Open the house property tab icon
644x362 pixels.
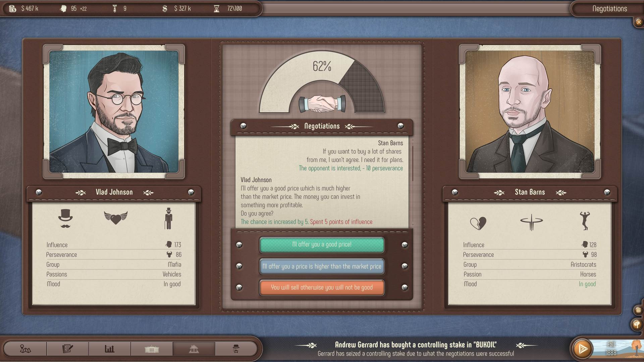[x=194, y=349]
